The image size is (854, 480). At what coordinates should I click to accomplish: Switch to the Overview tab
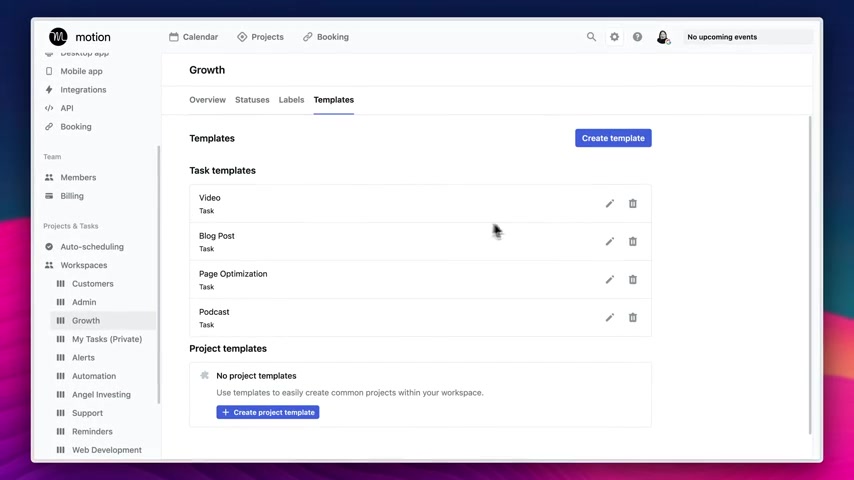208,100
